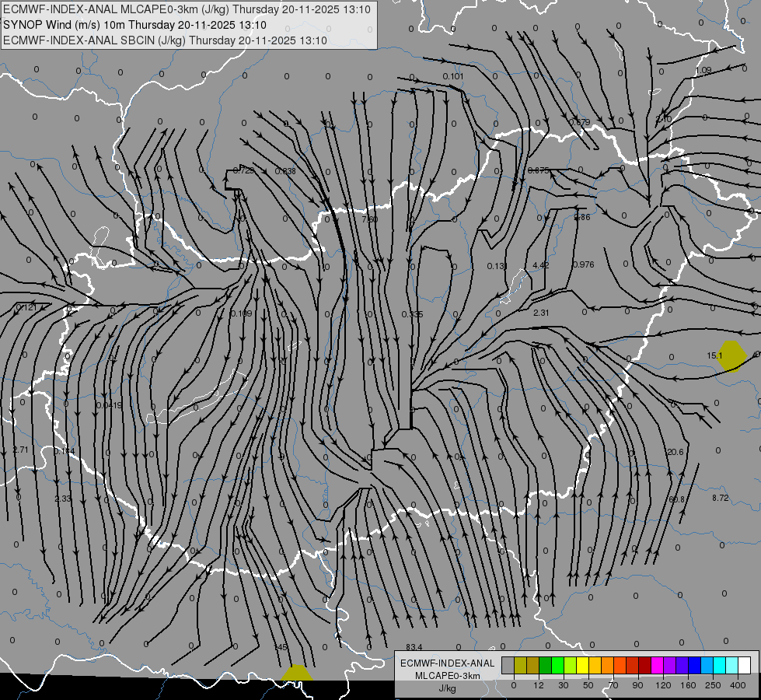The width and height of the screenshot is (761, 700).
Task: Click the map value 1.09
Action: (x=703, y=70)
